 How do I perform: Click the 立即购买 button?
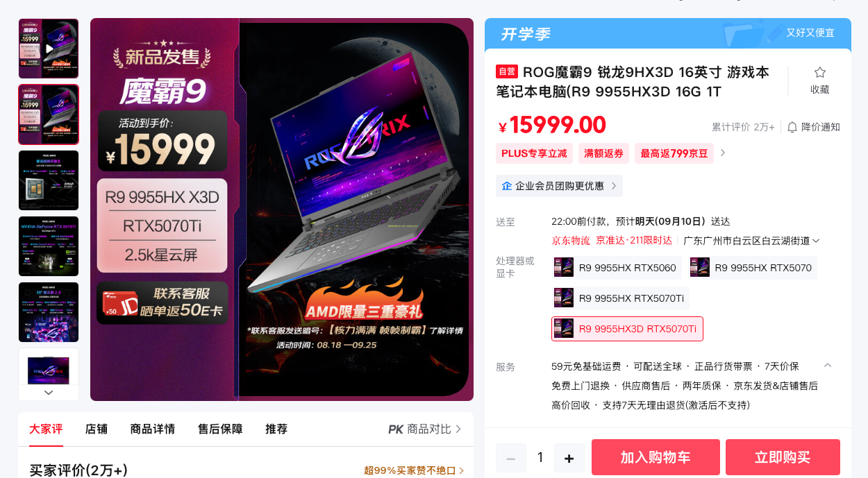tap(783, 457)
